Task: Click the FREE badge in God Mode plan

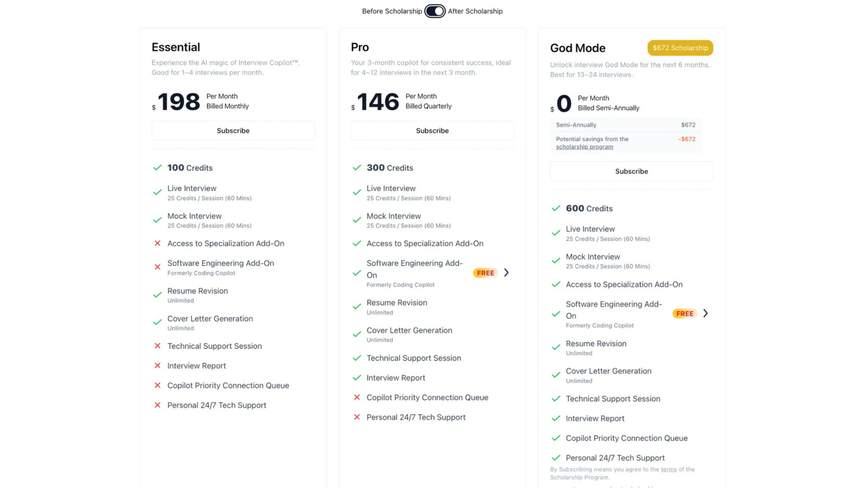Action: tap(684, 314)
